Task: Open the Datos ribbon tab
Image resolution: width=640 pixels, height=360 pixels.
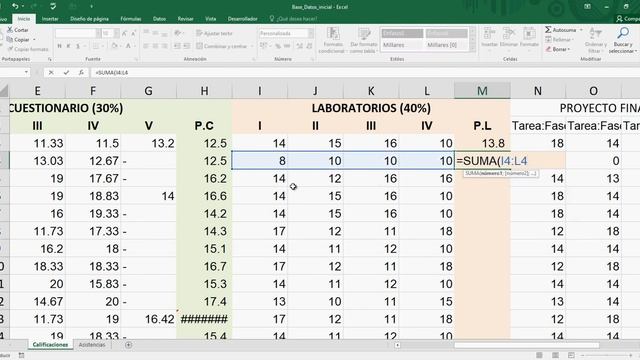Action: click(159, 19)
